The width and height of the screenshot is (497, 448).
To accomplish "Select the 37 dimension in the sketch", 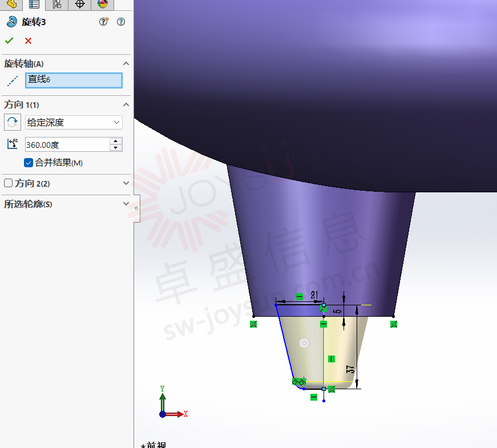I will coord(351,369).
